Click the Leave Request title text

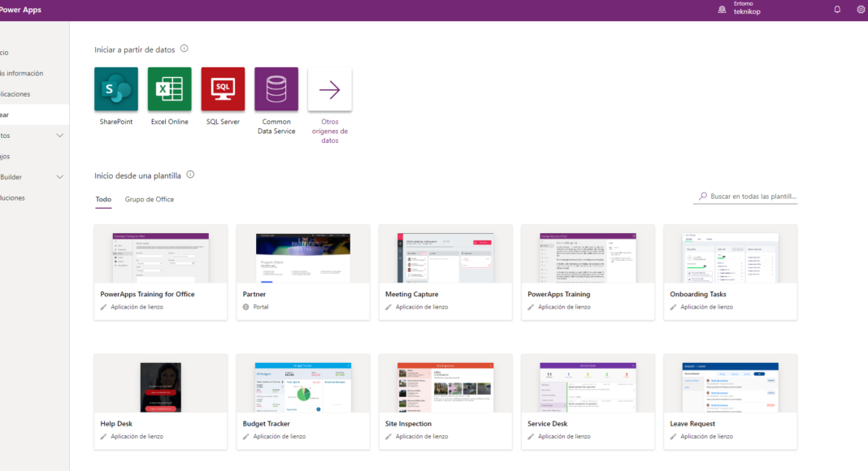(692, 423)
